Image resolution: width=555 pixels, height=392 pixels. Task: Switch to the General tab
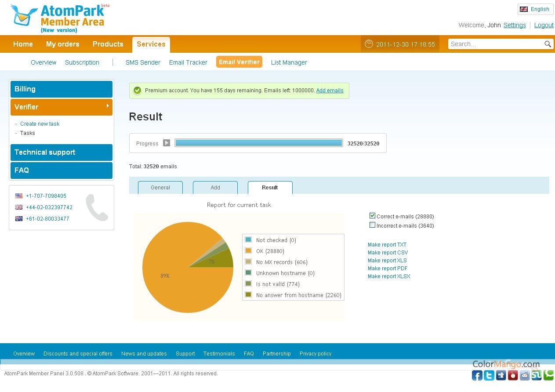(160, 188)
